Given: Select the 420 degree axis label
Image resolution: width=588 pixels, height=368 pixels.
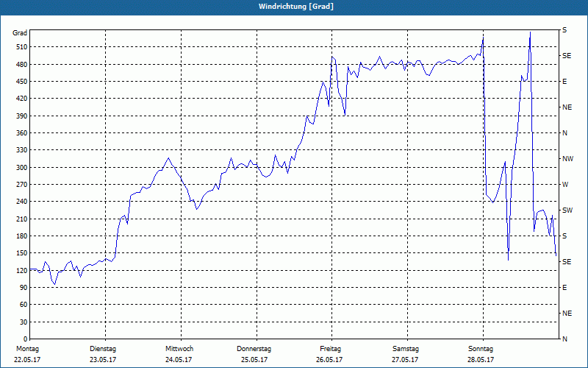Looking at the screenshot, I should 22,99.
